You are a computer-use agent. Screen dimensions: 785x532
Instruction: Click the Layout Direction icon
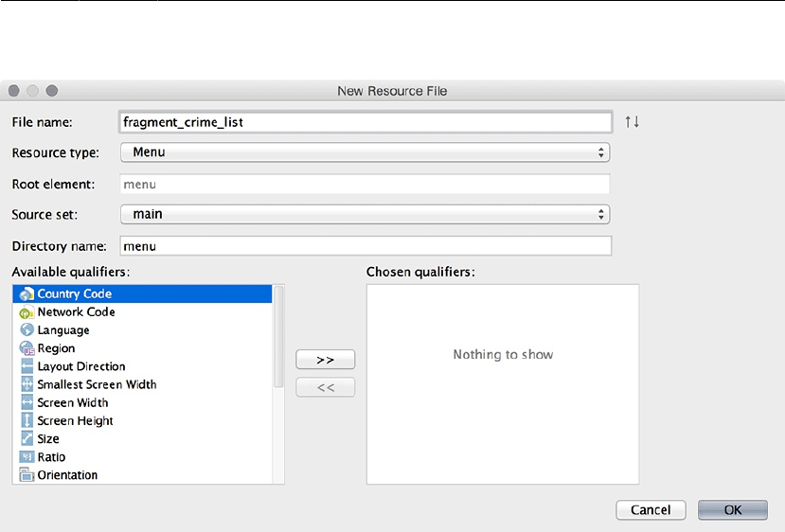(x=27, y=366)
